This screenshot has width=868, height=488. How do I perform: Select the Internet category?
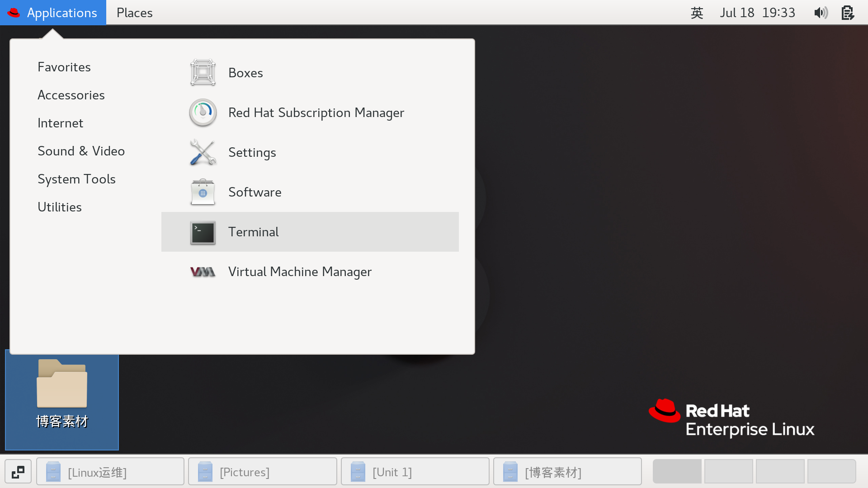point(60,123)
